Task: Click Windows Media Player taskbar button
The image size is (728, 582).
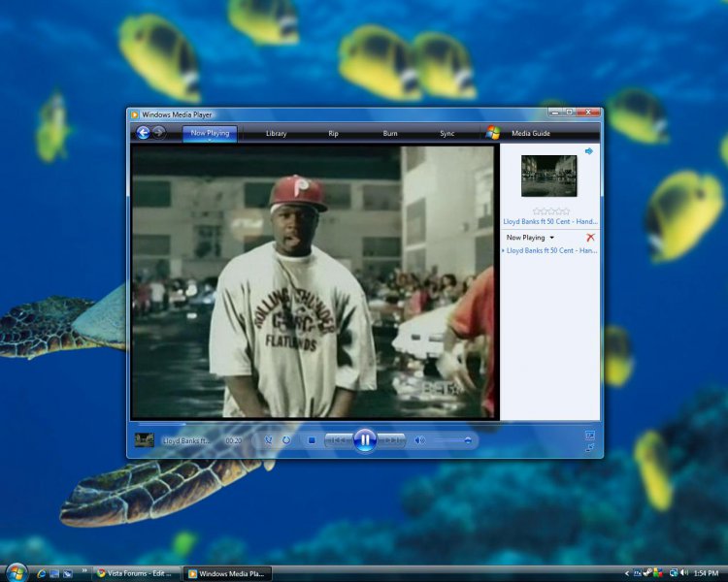Action: tap(227, 573)
